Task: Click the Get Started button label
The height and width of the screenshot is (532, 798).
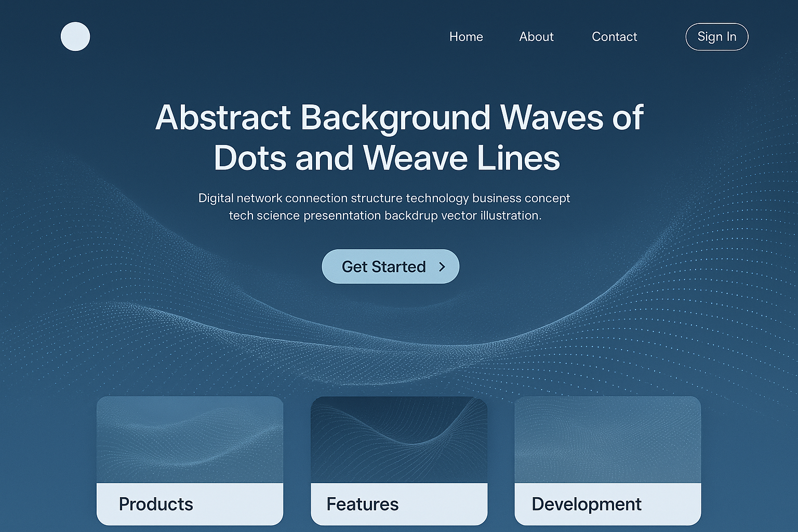Action: (x=383, y=267)
